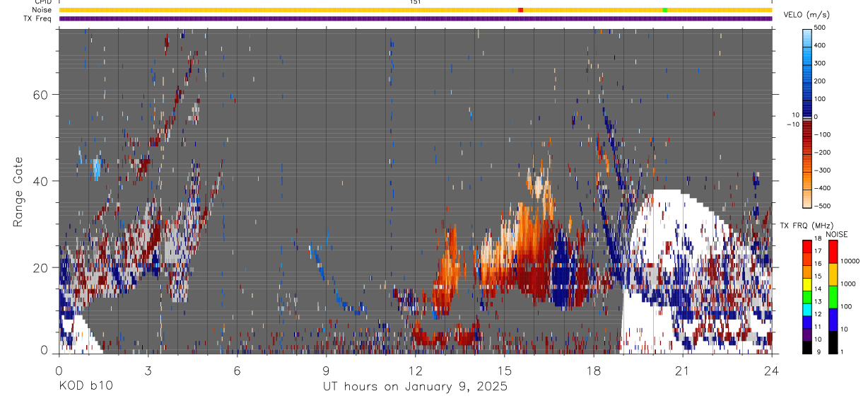Click the light blue echo patch near gate 42
This screenshot has width=868, height=401.
(x=97, y=170)
